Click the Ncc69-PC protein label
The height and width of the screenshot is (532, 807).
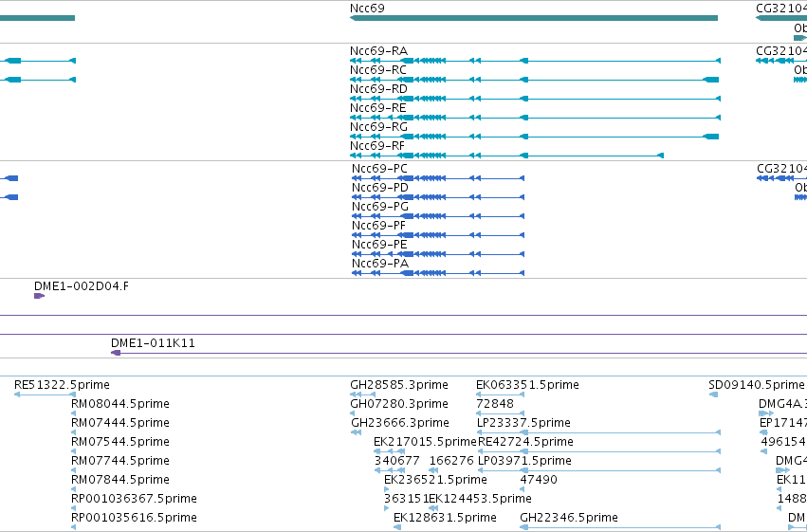(x=380, y=169)
